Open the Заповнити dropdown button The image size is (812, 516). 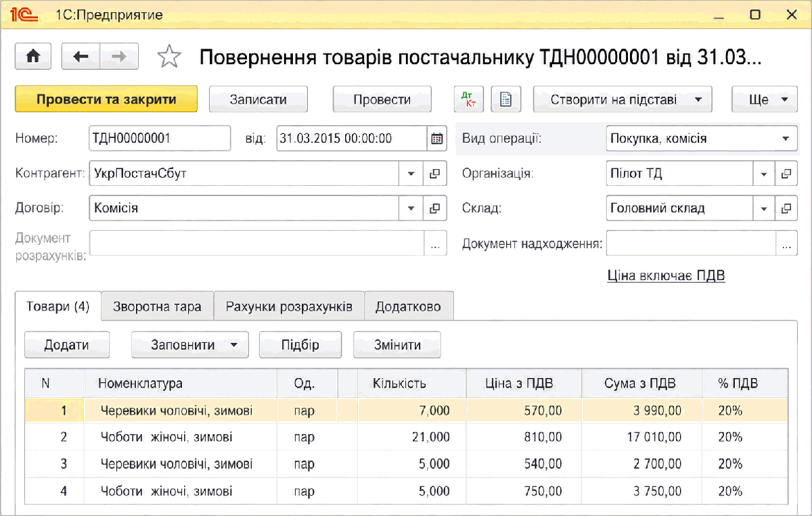[x=190, y=345]
